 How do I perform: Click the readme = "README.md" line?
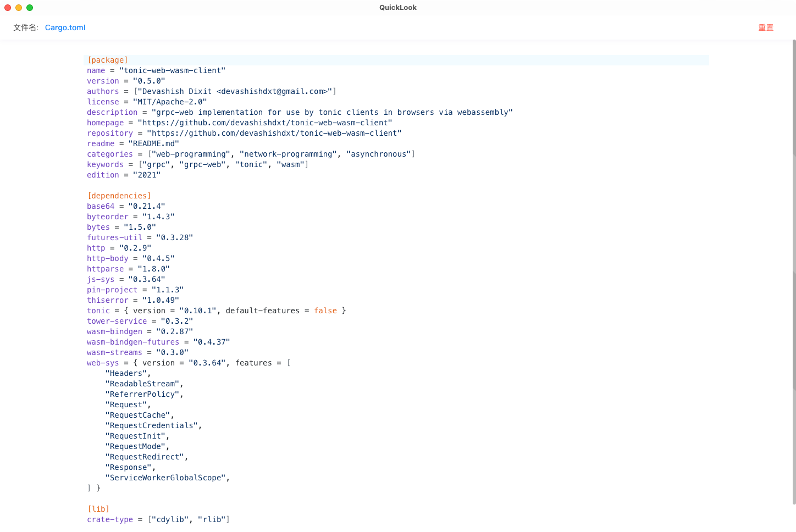pos(133,144)
